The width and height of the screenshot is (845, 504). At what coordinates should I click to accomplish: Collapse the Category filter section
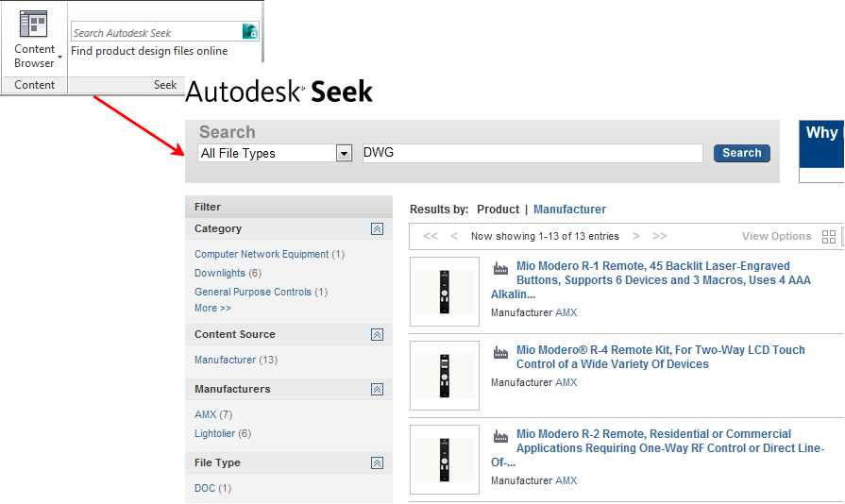point(377,229)
